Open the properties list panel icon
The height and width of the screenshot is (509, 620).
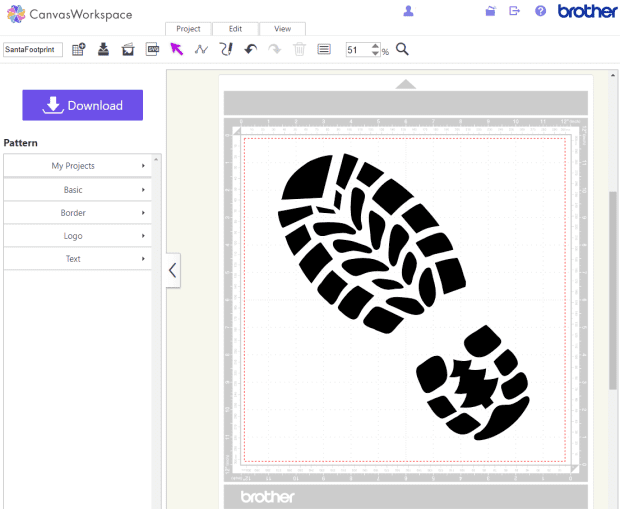pyautogui.click(x=324, y=49)
